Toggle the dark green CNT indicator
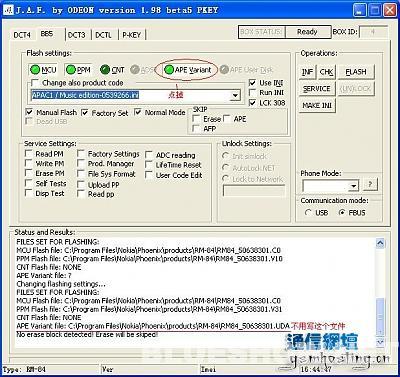This screenshot has height=377, width=400. (x=105, y=70)
